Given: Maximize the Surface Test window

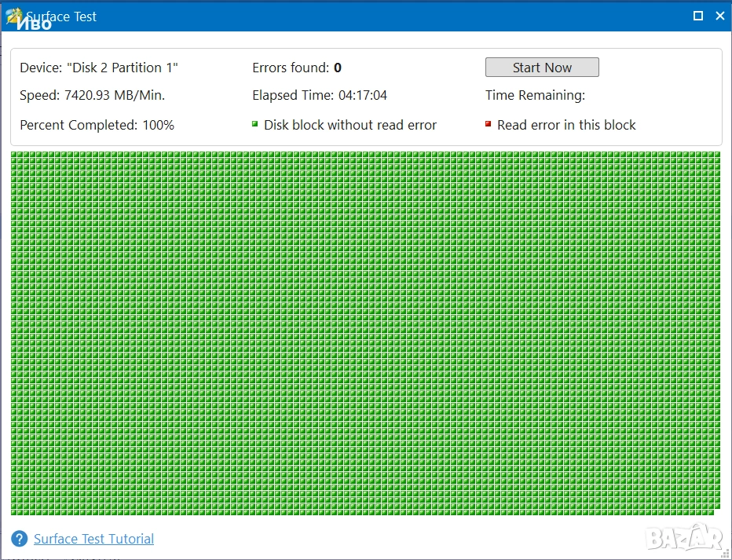Looking at the screenshot, I should (697, 16).
